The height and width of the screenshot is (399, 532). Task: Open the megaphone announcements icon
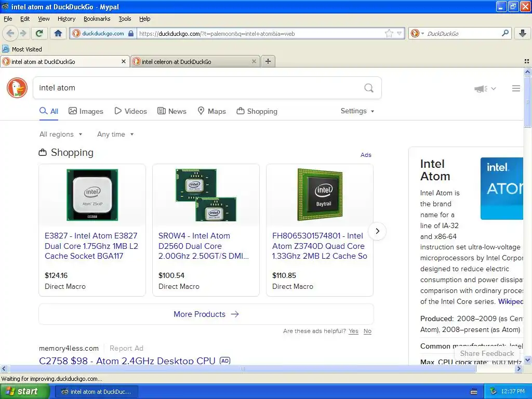point(481,88)
